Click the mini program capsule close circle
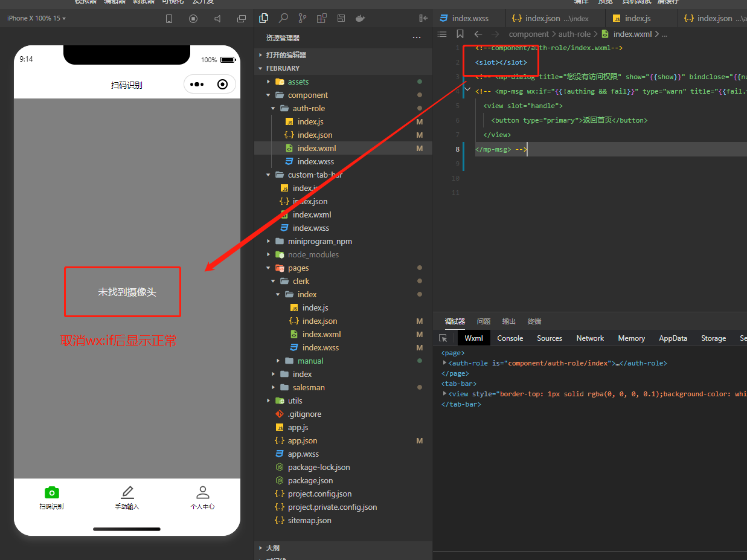Image resolution: width=747 pixels, height=560 pixels. 222,85
